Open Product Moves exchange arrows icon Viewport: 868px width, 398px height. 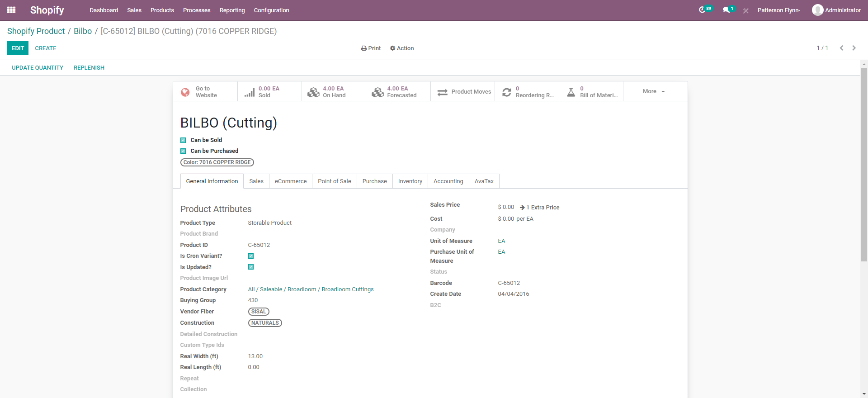pos(443,92)
